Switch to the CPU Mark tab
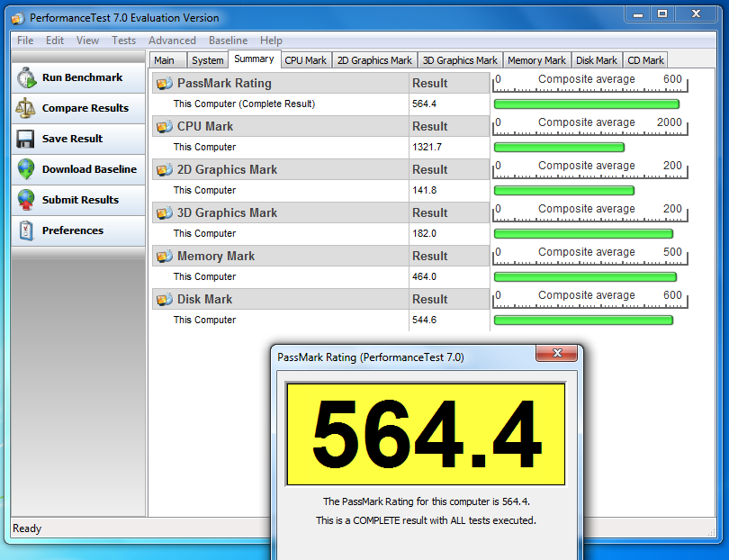Image resolution: width=729 pixels, height=560 pixels. click(305, 60)
